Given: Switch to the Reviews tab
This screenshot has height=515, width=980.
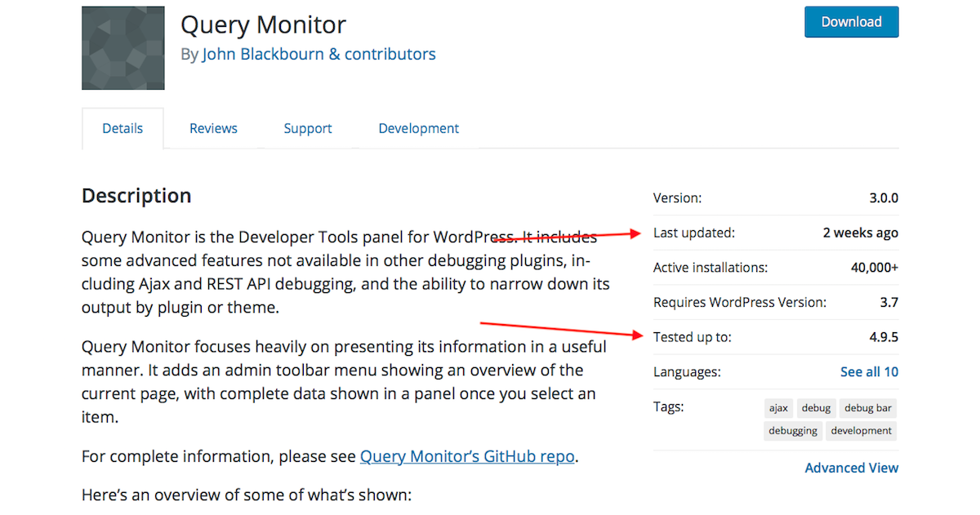Looking at the screenshot, I should pyautogui.click(x=213, y=129).
